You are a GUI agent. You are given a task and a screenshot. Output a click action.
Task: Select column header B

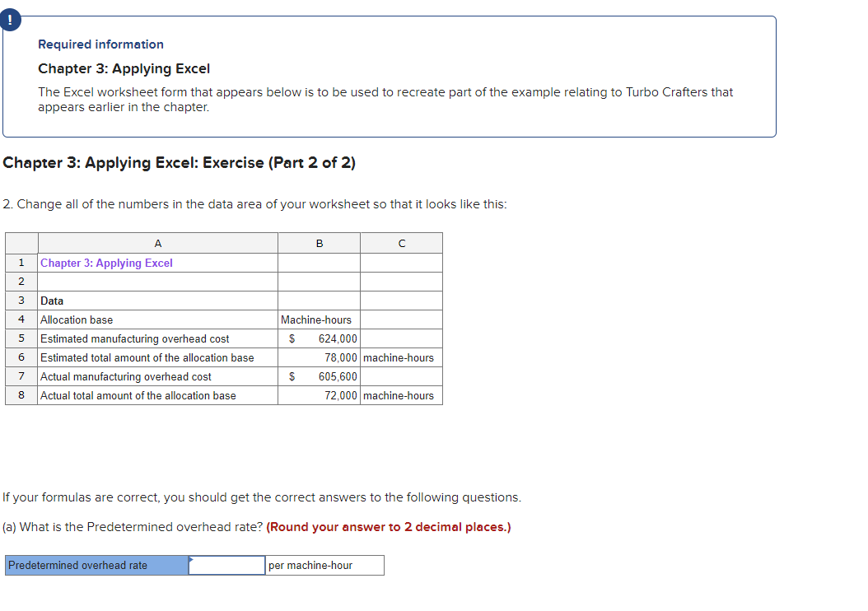(319, 243)
